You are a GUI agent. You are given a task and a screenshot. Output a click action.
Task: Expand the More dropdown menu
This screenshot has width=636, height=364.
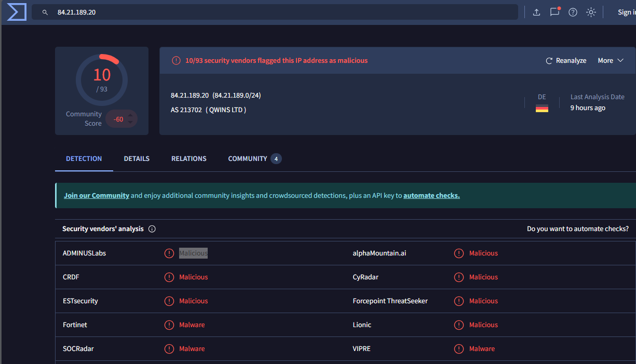click(x=611, y=61)
